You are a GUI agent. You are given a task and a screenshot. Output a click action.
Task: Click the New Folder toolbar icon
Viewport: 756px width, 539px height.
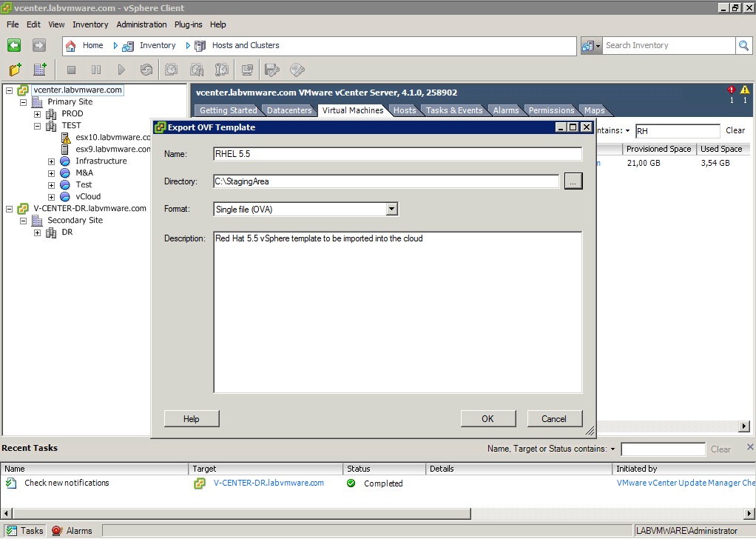[16, 70]
